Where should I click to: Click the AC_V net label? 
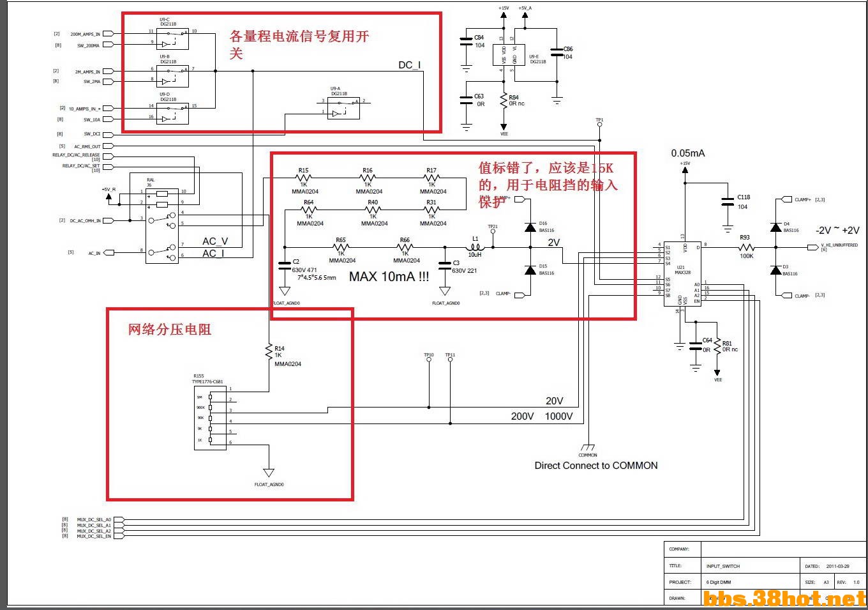[215, 241]
